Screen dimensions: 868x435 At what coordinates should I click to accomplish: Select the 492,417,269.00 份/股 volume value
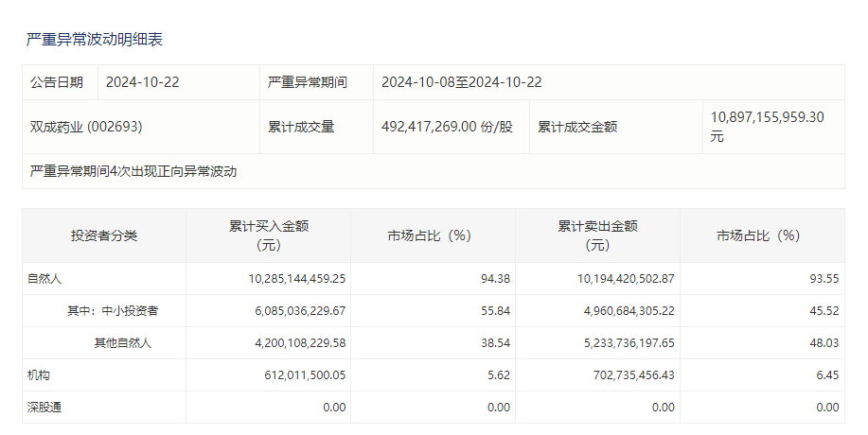pyautogui.click(x=447, y=127)
